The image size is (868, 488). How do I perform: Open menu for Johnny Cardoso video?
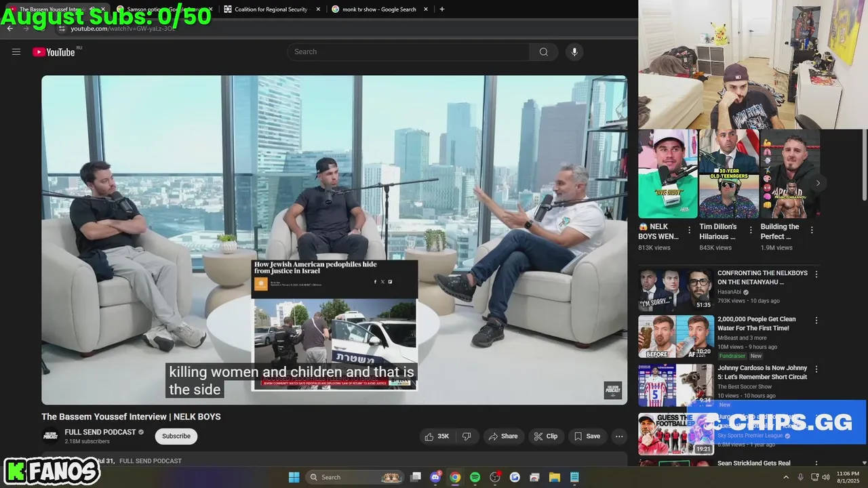(816, 369)
